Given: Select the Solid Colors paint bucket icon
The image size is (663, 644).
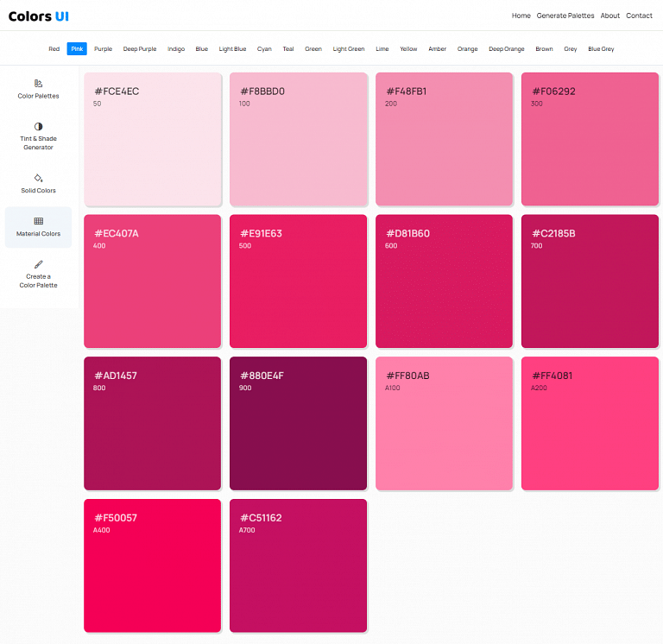Looking at the screenshot, I should tap(39, 178).
